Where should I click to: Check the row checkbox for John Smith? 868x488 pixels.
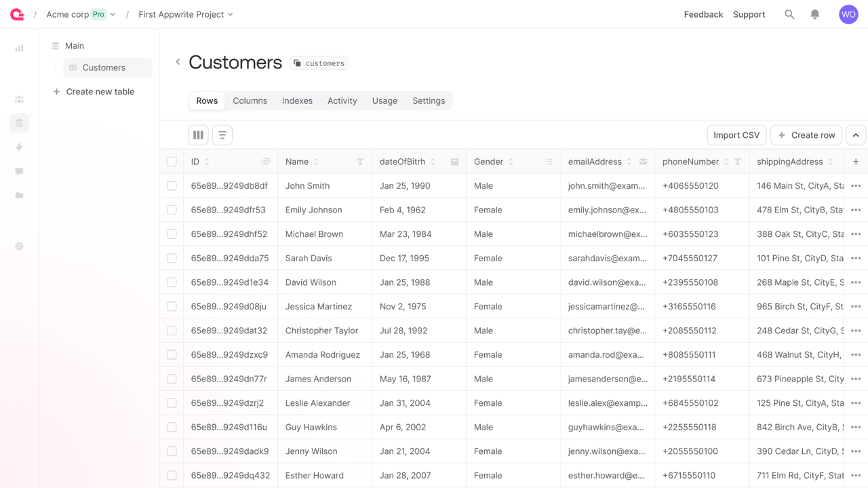click(x=172, y=185)
